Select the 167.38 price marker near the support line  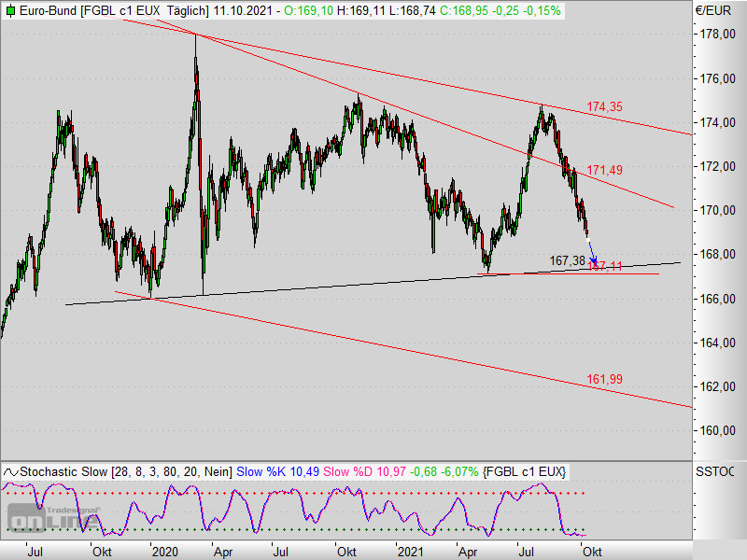567,260
